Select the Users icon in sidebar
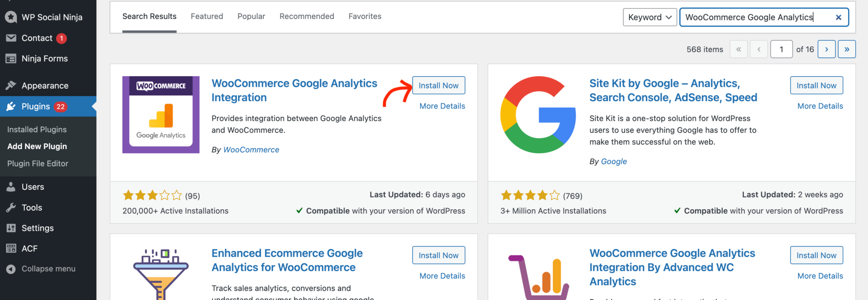The width and height of the screenshot is (868, 300). coord(11,186)
